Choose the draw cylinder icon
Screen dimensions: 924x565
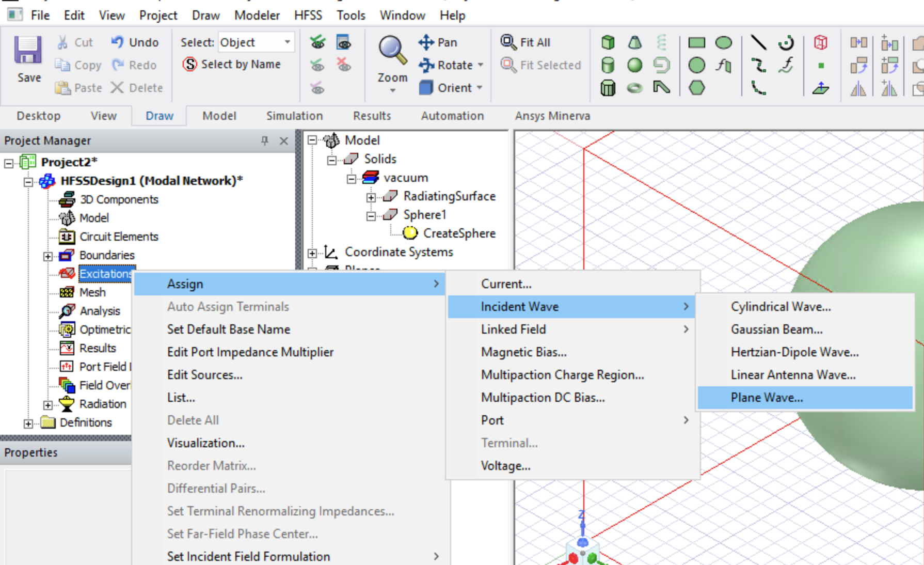[x=608, y=65]
